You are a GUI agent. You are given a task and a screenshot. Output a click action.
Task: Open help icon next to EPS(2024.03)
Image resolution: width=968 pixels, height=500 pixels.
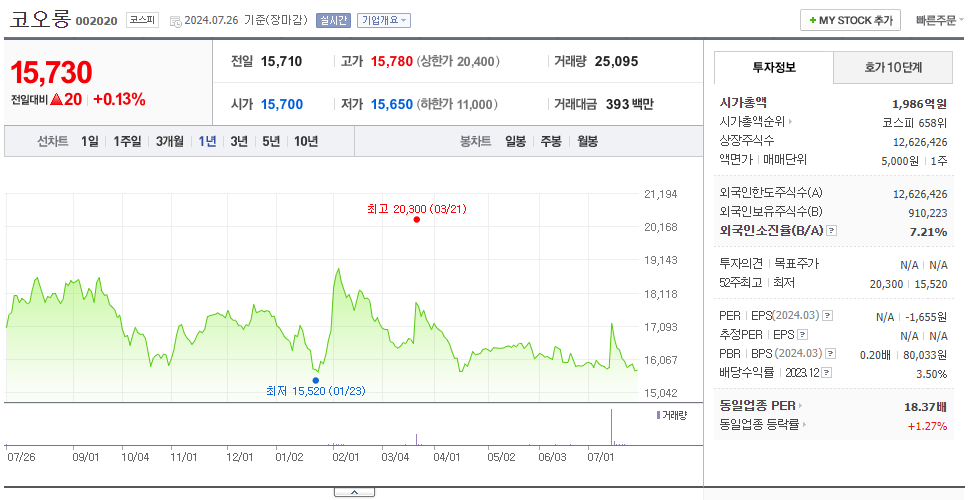pos(828,316)
